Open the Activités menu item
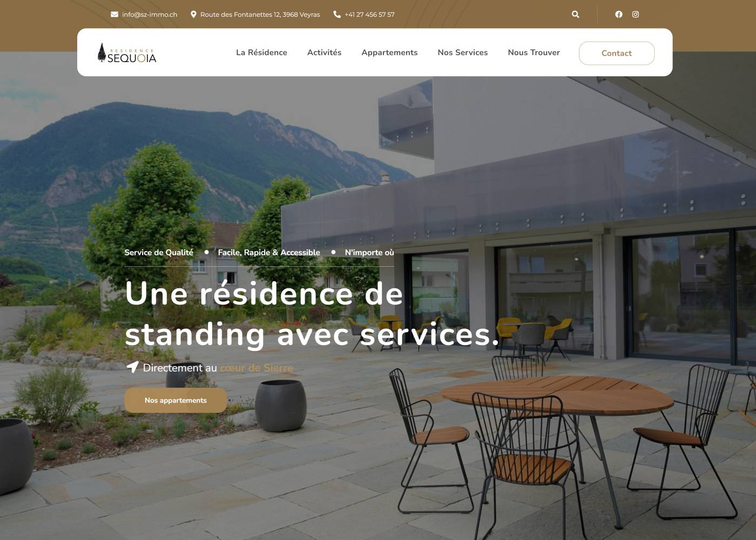Image resolution: width=756 pixels, height=540 pixels. coord(324,52)
